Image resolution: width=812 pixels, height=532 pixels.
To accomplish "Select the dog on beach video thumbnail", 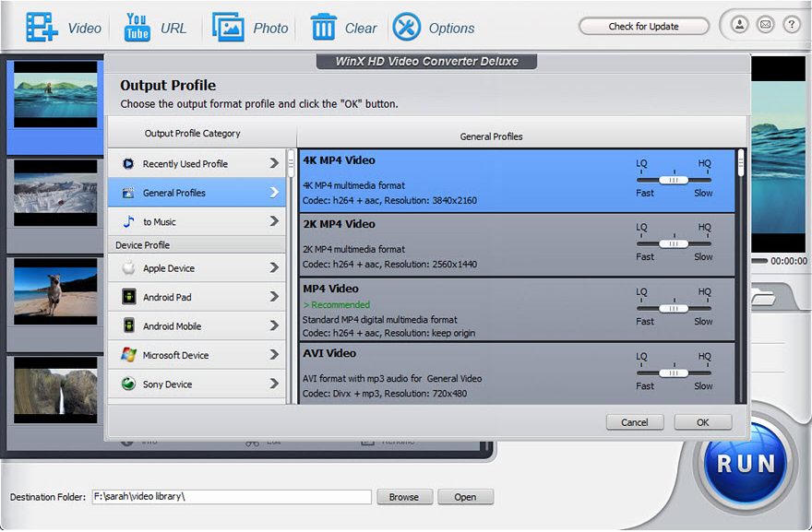I will (55, 291).
